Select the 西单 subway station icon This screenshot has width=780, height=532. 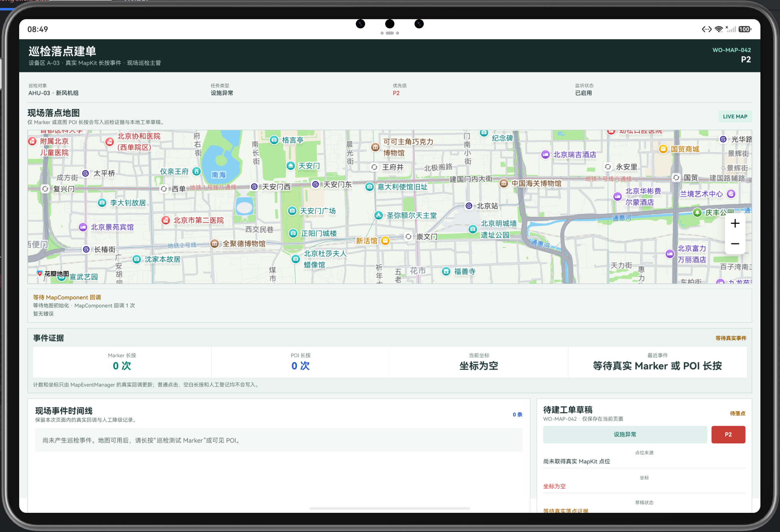pyautogui.click(x=164, y=189)
